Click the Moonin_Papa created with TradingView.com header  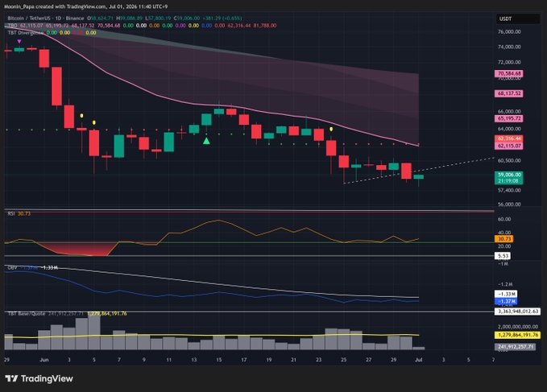click(86, 6)
